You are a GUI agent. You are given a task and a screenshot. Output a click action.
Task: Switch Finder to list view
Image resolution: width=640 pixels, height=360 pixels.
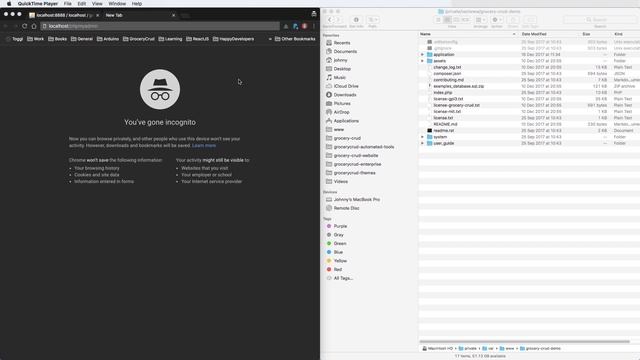click(x=447, y=20)
